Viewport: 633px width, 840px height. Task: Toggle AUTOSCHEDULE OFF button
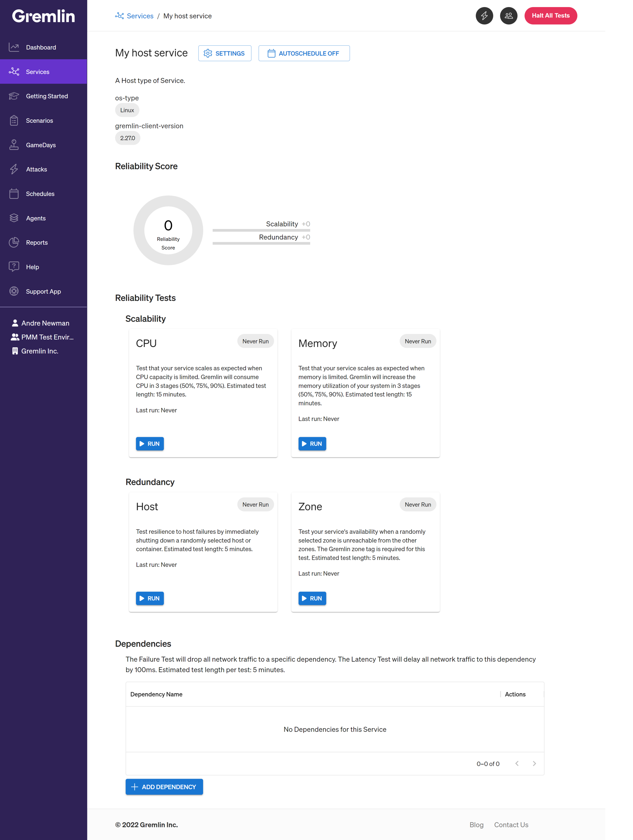click(x=304, y=53)
